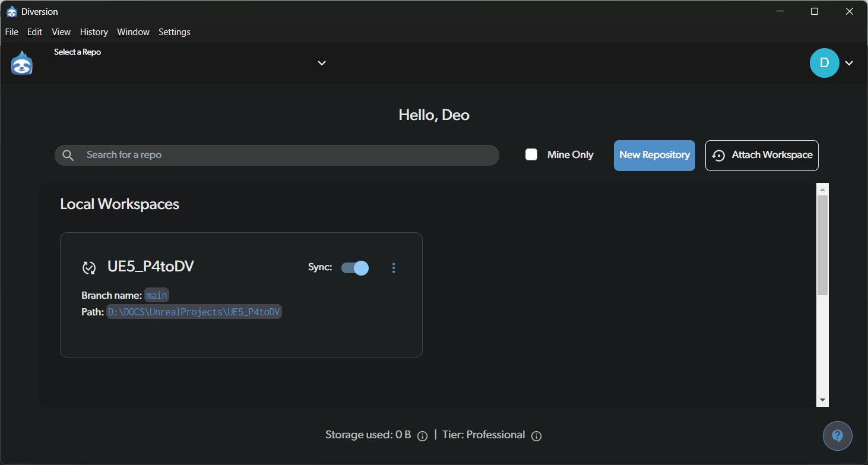The height and width of the screenshot is (465, 868).
Task: Click the workspace list scrollbar thumb
Action: 822,245
